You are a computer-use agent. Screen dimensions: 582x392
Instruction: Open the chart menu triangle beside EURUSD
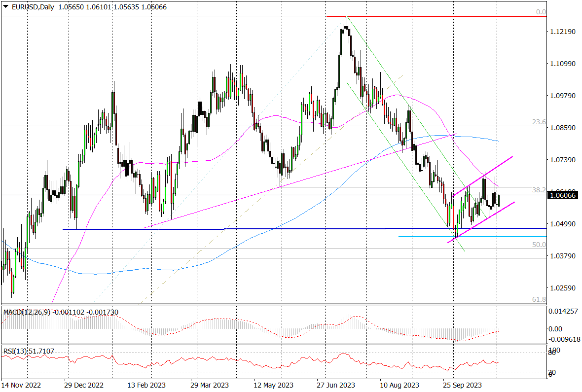[5, 7]
